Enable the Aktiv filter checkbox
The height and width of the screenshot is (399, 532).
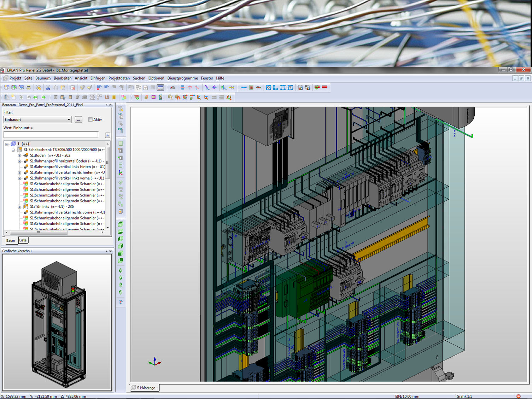click(x=90, y=120)
